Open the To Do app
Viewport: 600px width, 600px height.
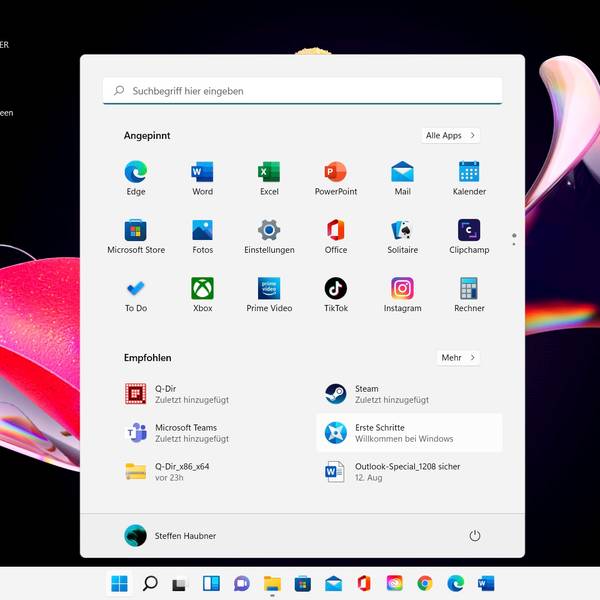coord(135,294)
